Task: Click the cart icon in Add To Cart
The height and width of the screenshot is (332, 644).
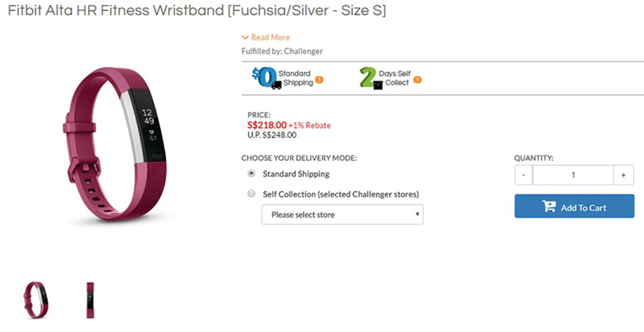Action: (549, 206)
